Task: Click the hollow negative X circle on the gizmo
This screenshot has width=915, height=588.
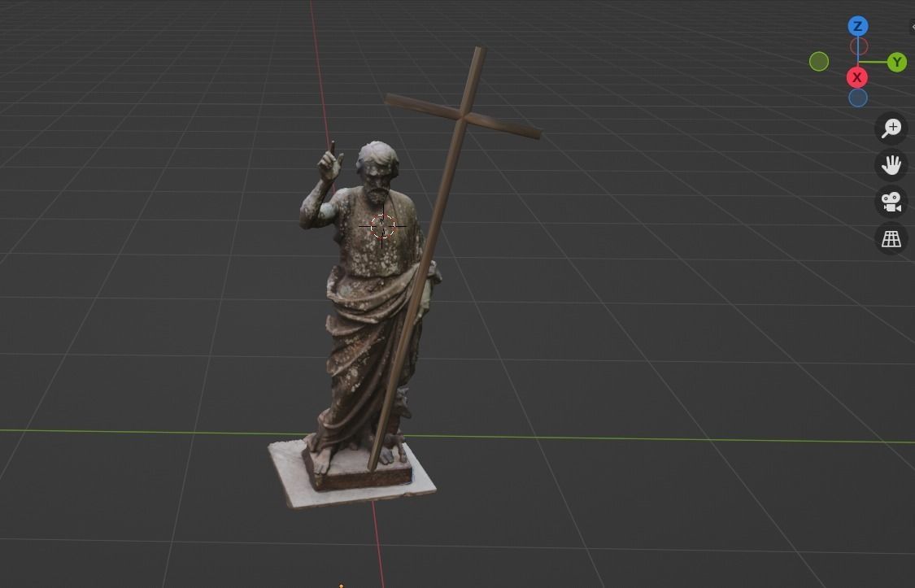Action: (860, 46)
